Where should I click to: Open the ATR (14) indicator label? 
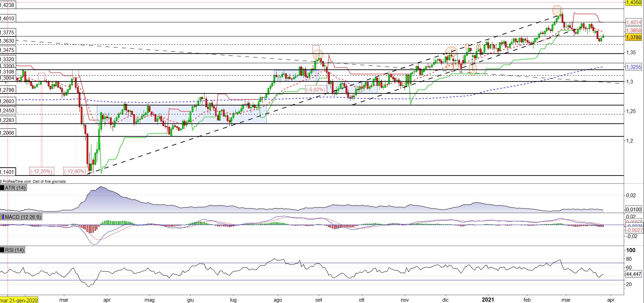pyautogui.click(x=15, y=188)
